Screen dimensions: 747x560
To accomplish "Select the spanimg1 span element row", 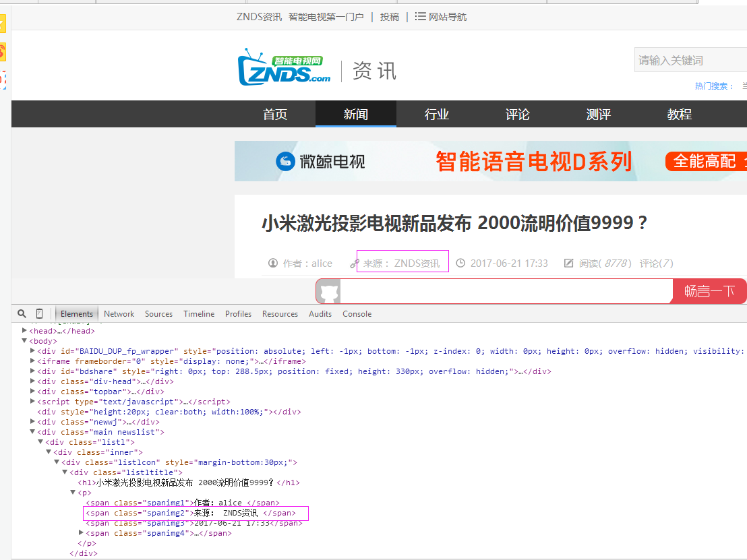I will pos(183,503).
